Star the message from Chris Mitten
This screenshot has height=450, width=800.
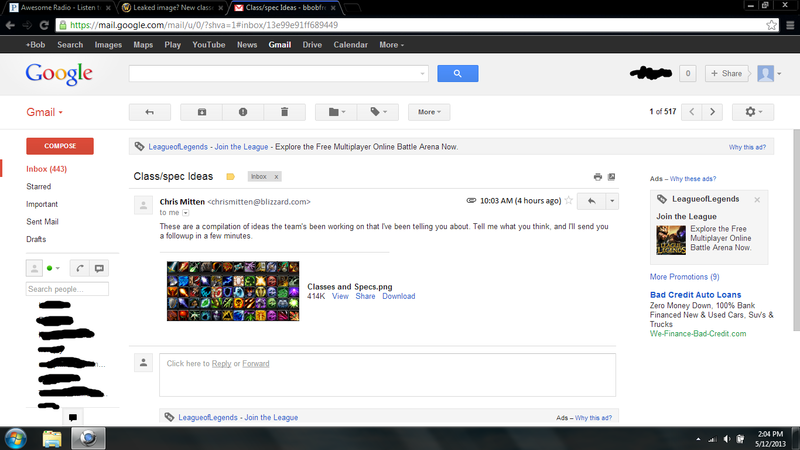[x=568, y=201]
